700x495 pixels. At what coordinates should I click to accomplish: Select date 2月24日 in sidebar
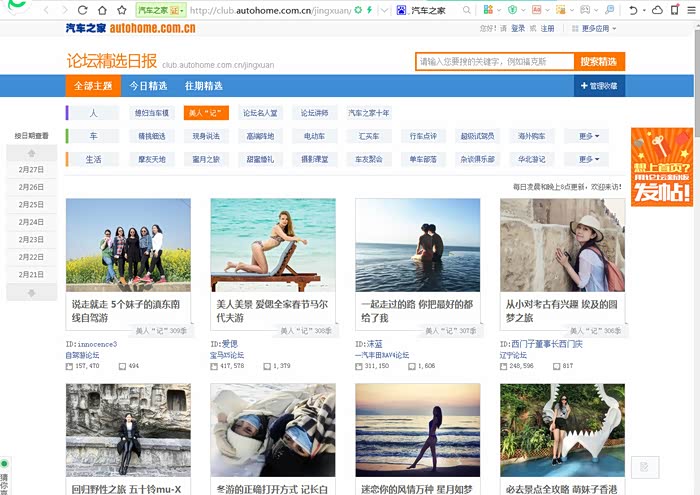coord(31,222)
